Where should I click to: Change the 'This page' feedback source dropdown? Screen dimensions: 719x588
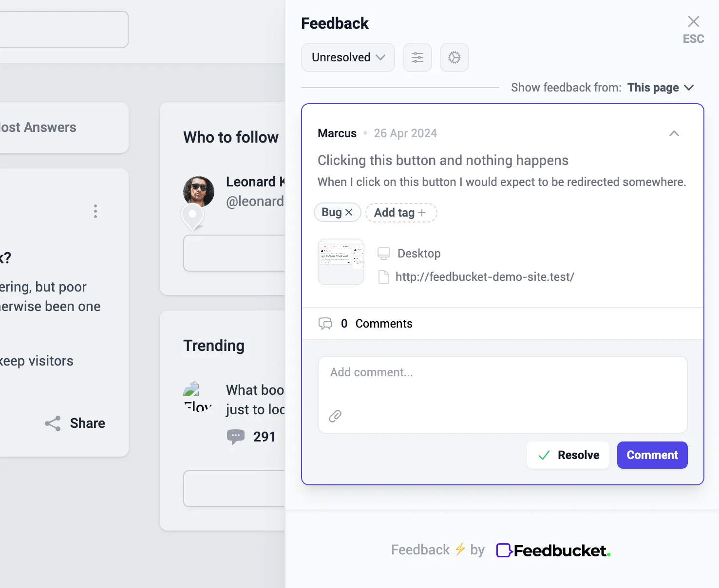click(661, 88)
